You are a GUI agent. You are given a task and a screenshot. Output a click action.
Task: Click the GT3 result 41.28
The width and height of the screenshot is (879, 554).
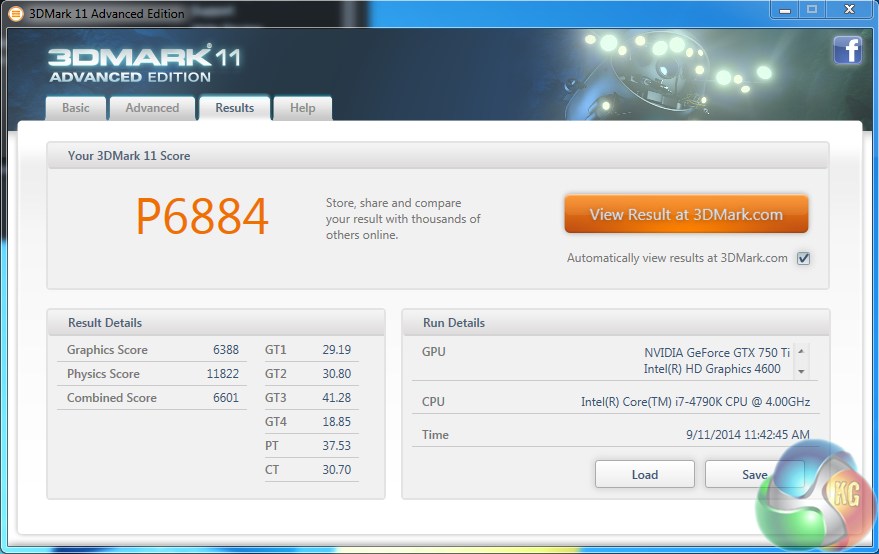pos(336,398)
